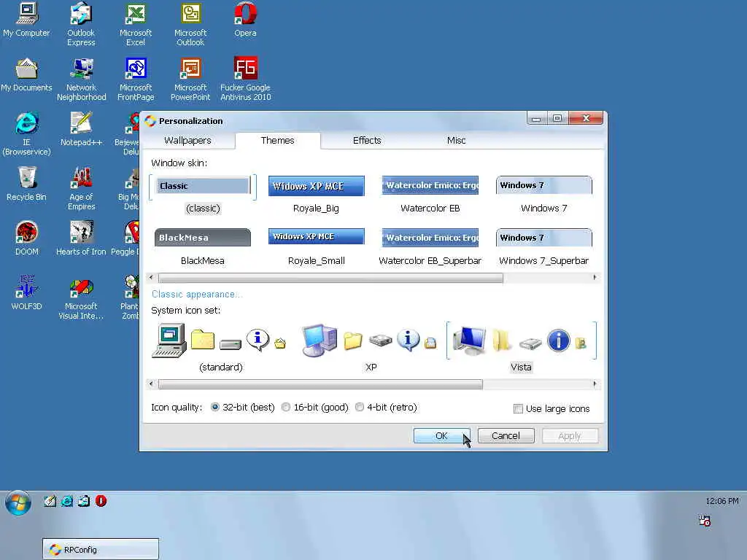Open Microsoft Excel desktop shortcut
The height and width of the screenshot is (560, 747).
[136, 24]
